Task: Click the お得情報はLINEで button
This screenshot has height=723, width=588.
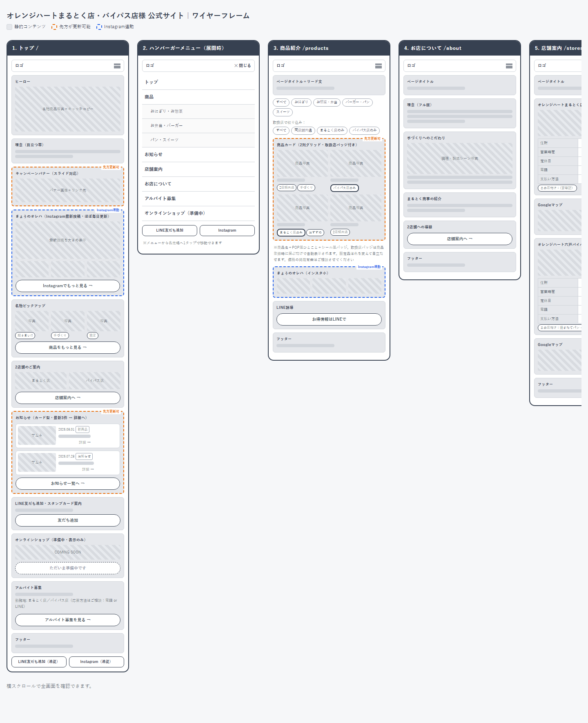Action: [329, 319]
